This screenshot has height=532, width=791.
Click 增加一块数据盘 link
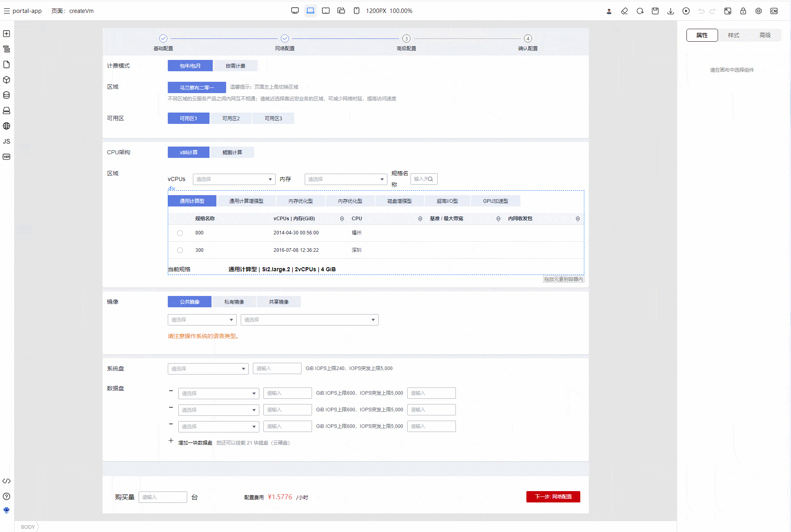click(x=195, y=443)
